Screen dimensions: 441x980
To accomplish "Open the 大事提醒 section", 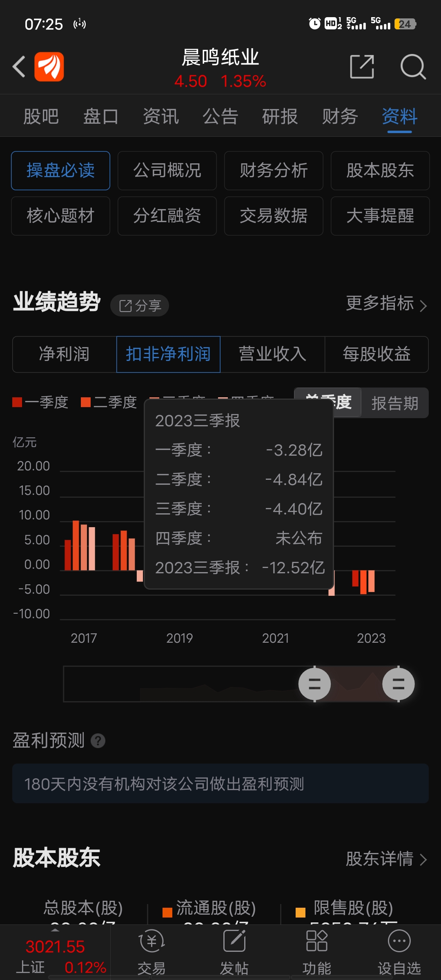I will [380, 216].
